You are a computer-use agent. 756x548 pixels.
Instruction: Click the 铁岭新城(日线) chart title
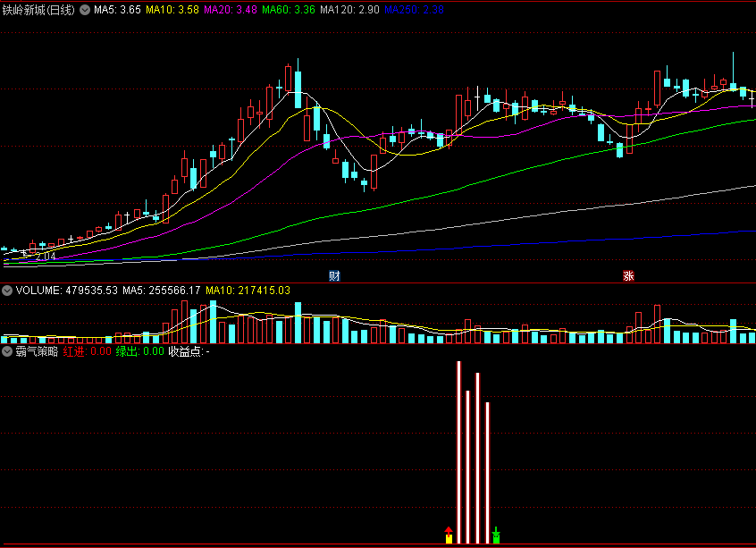(38, 10)
